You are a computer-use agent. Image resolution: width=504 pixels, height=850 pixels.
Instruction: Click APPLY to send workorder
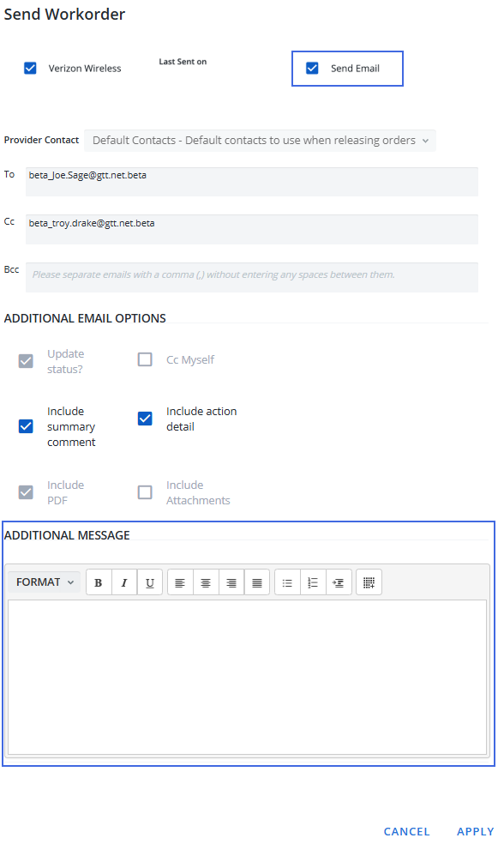[x=475, y=832]
